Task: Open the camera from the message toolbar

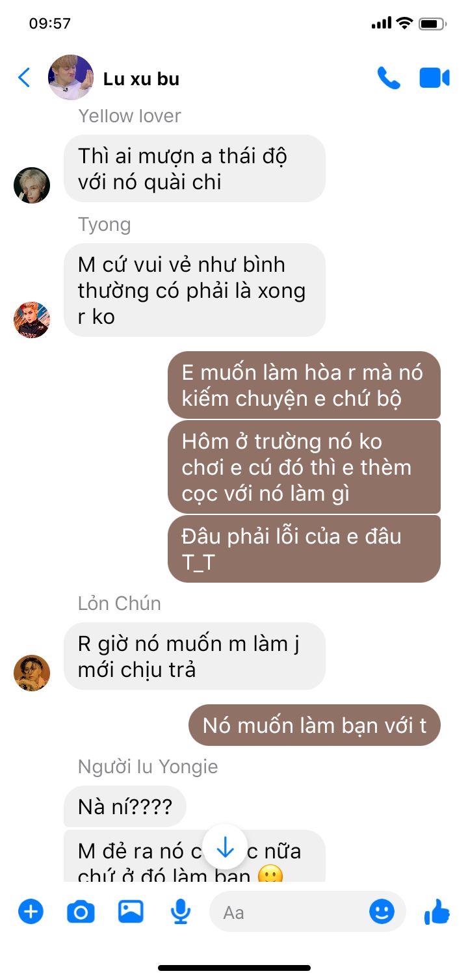Action: [81, 912]
